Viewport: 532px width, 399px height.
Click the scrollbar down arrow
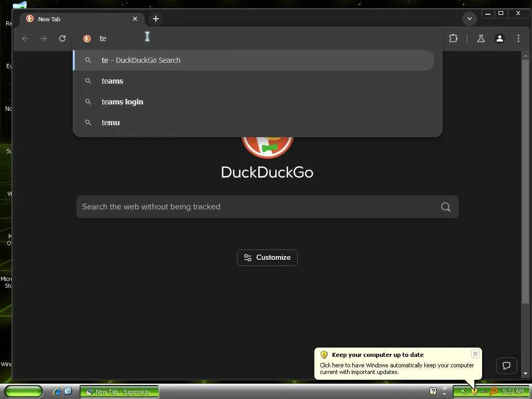[x=525, y=373]
